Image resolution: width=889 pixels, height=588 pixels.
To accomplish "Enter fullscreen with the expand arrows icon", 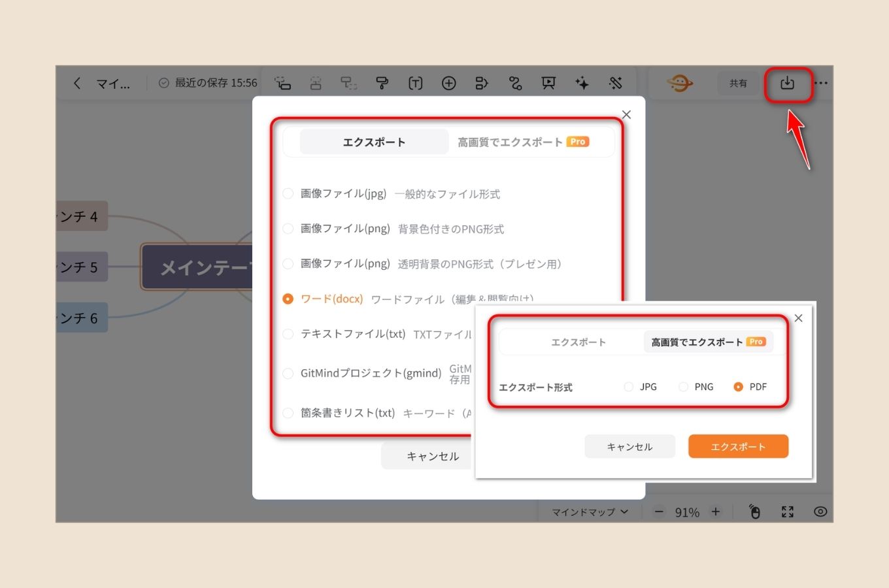I will click(788, 512).
